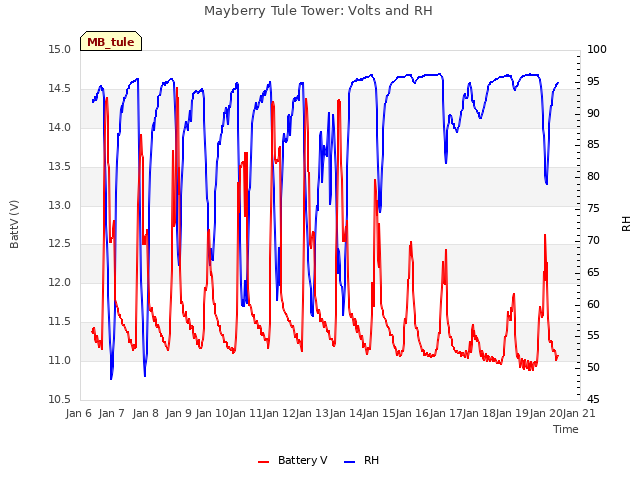Click the BattV (V) axis label
Screen dimensions: 640x480
pyautogui.click(x=14, y=224)
